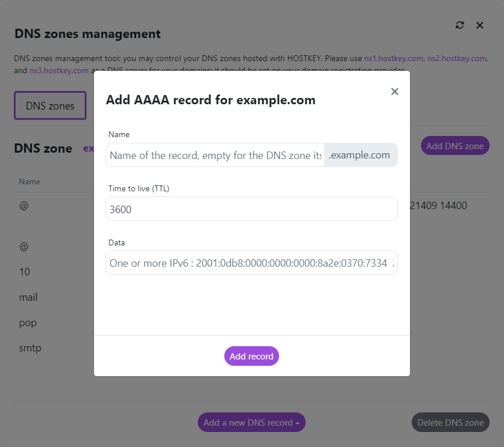Select the mail record row

tap(28, 297)
